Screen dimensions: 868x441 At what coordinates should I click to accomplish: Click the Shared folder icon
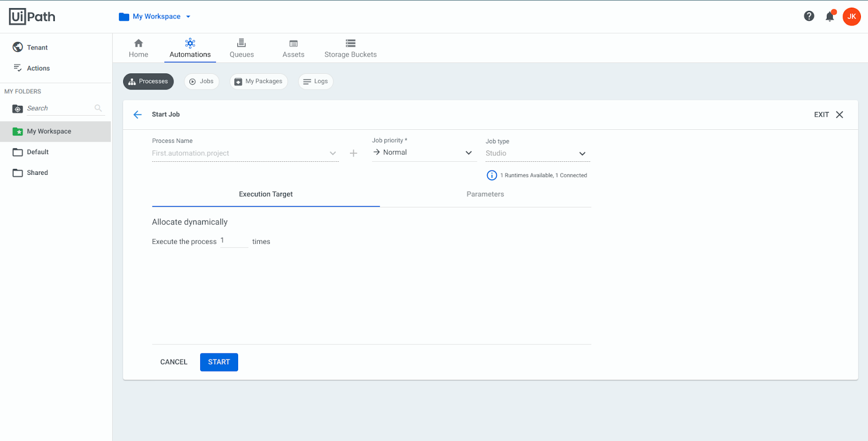tap(18, 173)
